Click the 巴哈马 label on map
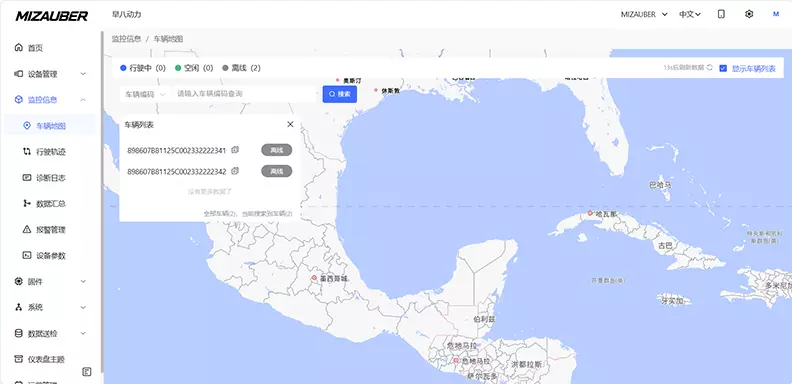792x384 pixels. (x=660, y=185)
